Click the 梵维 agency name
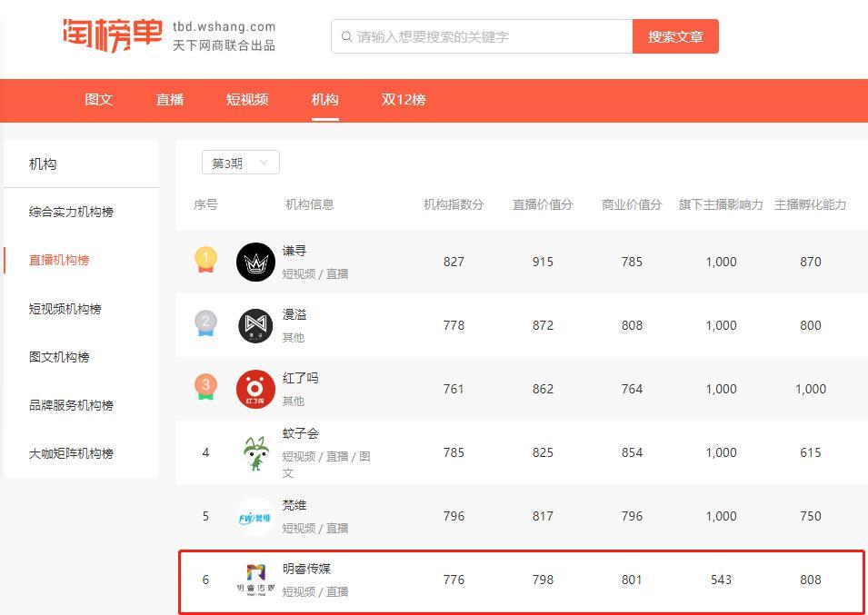868x615 pixels. pos(294,505)
